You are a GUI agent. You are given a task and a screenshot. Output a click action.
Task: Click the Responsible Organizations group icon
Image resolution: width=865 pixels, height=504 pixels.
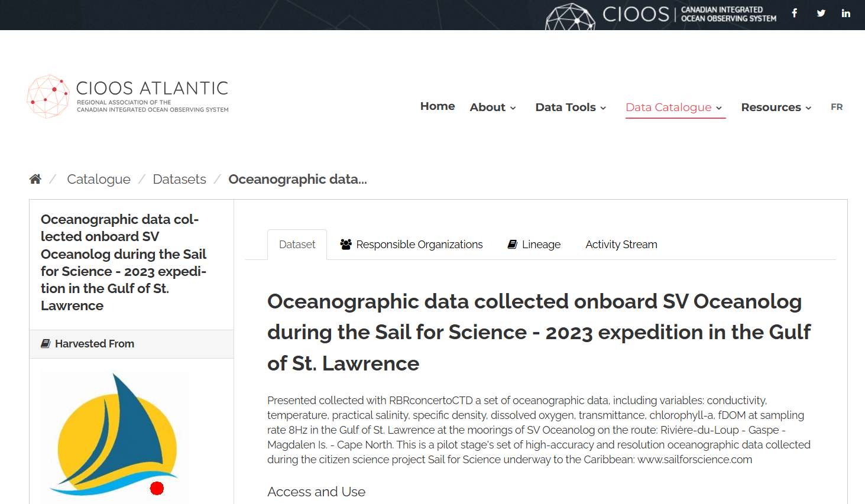click(346, 245)
